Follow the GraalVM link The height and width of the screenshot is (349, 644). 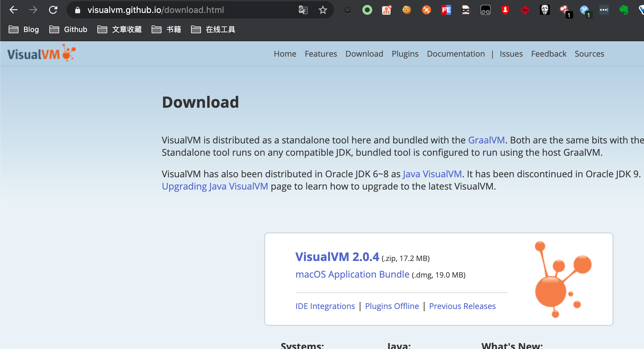click(486, 140)
